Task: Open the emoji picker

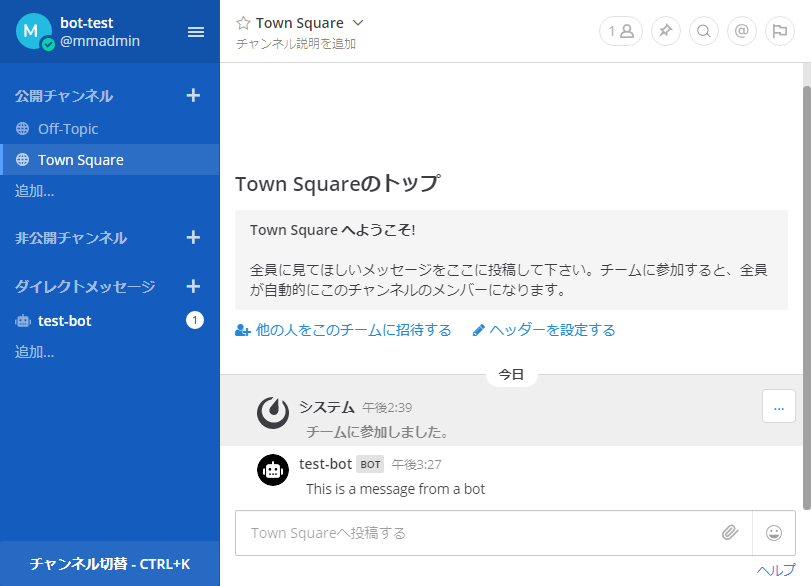Action: (x=774, y=533)
